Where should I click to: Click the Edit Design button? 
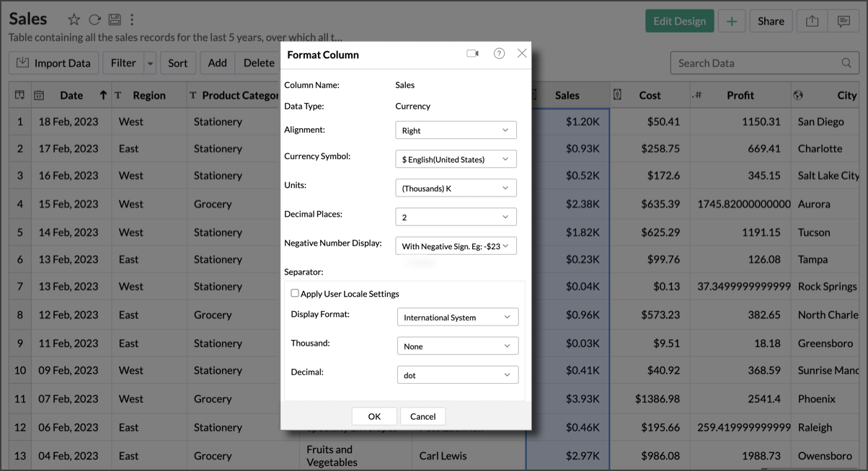679,21
